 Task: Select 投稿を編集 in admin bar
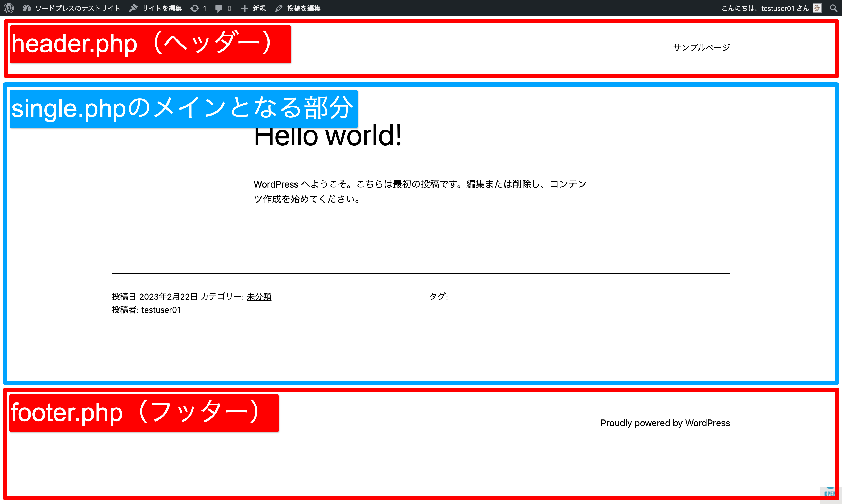pos(304,8)
